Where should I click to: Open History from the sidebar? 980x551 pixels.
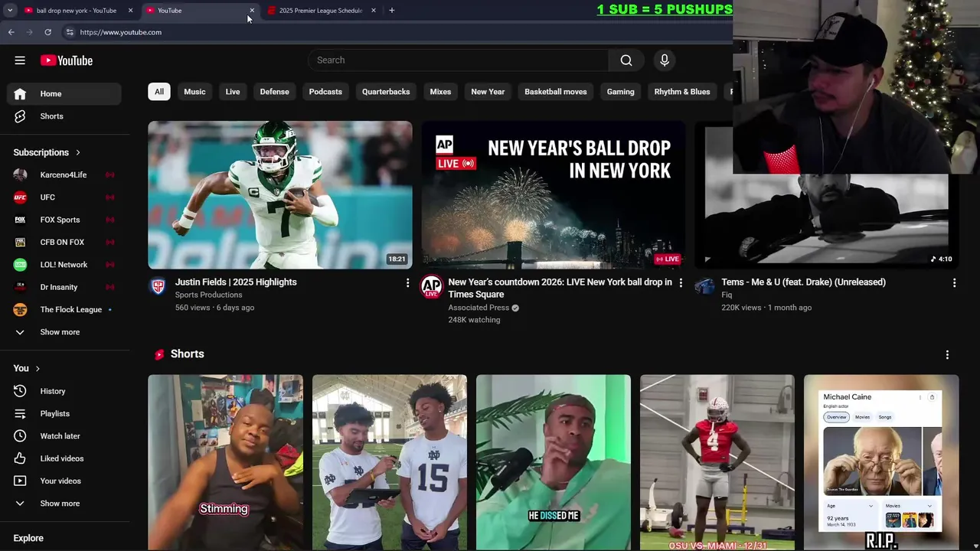click(64, 391)
